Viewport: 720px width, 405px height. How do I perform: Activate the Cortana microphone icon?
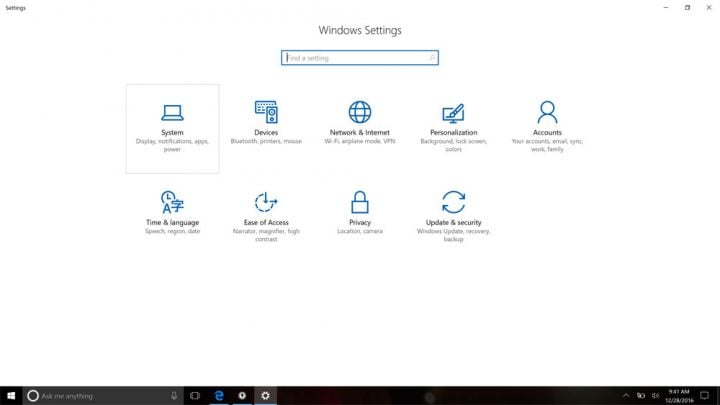click(174, 396)
